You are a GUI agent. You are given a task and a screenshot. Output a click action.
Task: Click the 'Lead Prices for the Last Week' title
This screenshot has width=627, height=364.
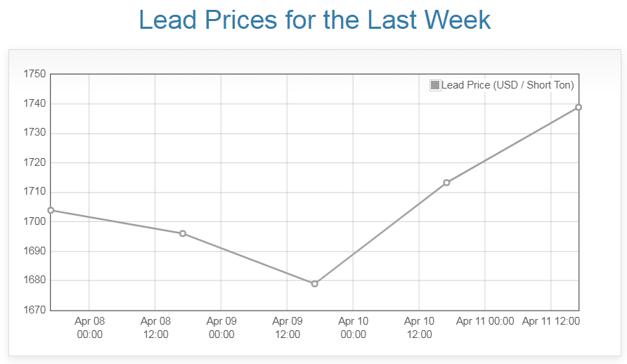pos(314,20)
